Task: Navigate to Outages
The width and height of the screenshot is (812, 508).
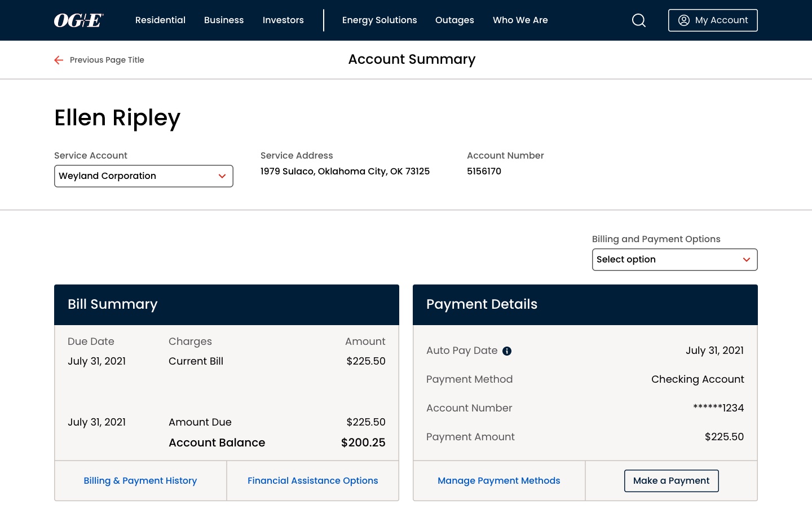Action: (x=454, y=20)
